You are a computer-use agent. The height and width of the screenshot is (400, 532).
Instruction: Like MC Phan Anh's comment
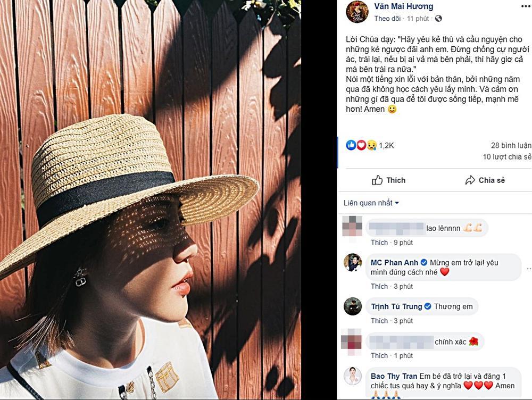tap(379, 286)
